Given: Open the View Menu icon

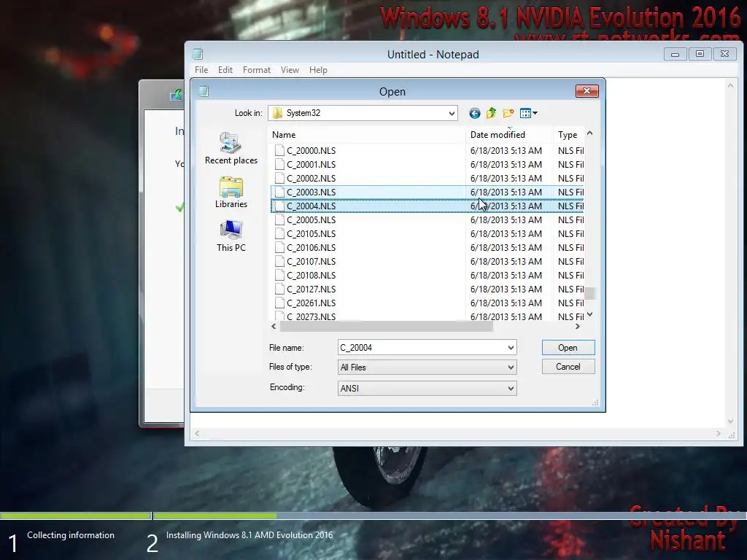Looking at the screenshot, I should pyautogui.click(x=528, y=113).
